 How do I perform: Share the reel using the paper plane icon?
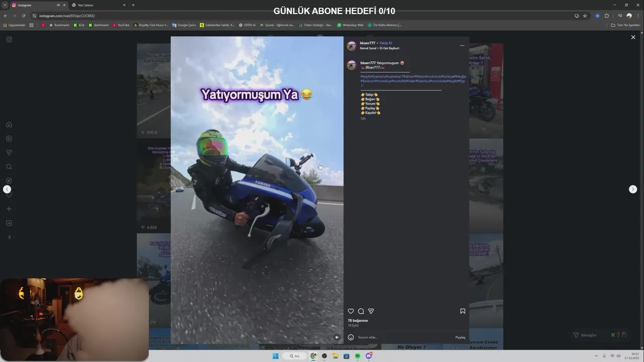pyautogui.click(x=371, y=311)
